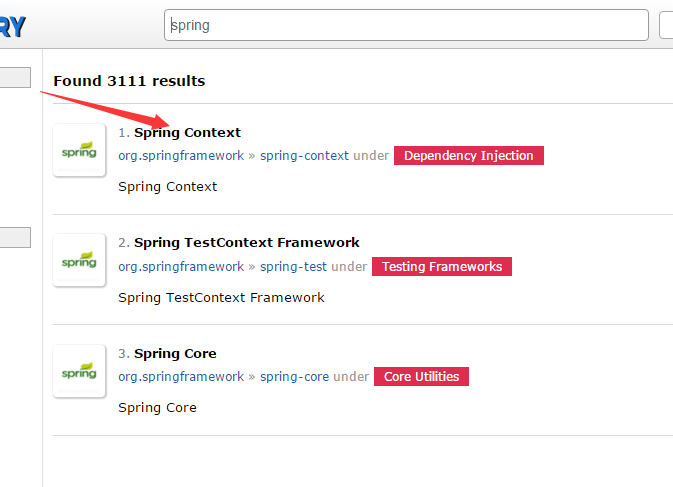
Task: Open the spring-core artifact link
Action: 294,376
